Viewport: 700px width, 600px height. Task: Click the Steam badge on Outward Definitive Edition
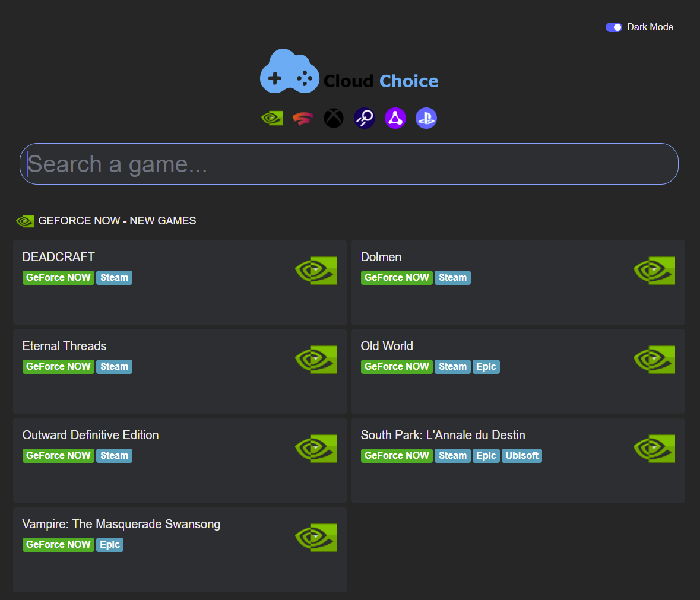(114, 455)
